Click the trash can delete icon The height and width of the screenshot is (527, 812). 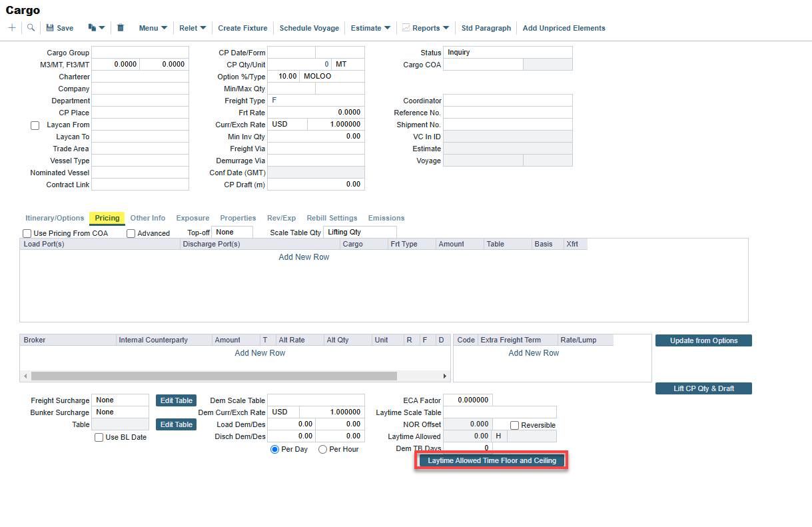pos(121,28)
